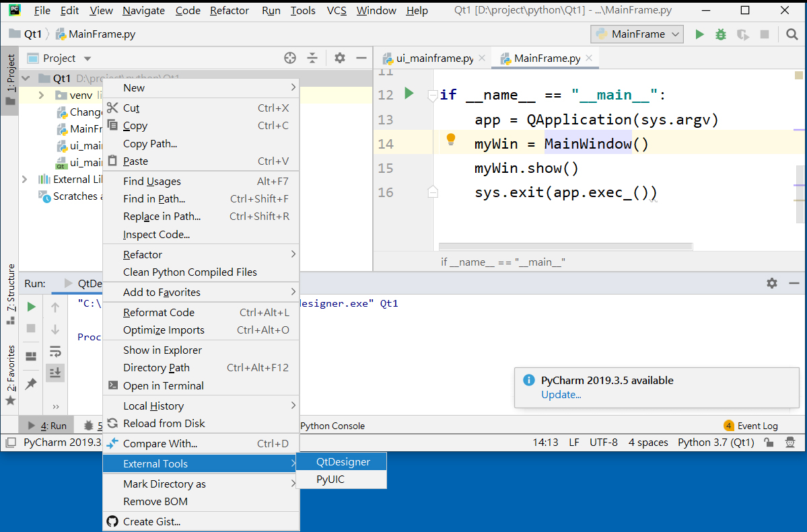Screen dimensions: 807x532
Task: Expand External Libraries node
Action: click(25, 180)
